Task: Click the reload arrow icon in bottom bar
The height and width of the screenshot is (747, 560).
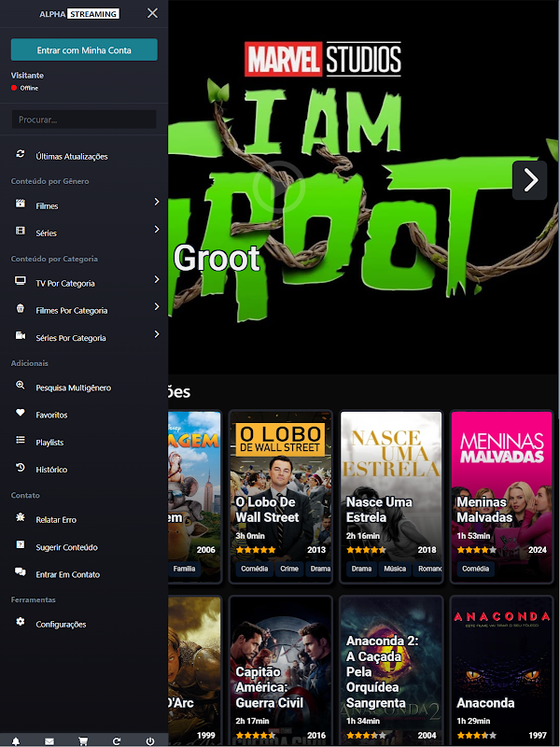Action: pos(117,741)
